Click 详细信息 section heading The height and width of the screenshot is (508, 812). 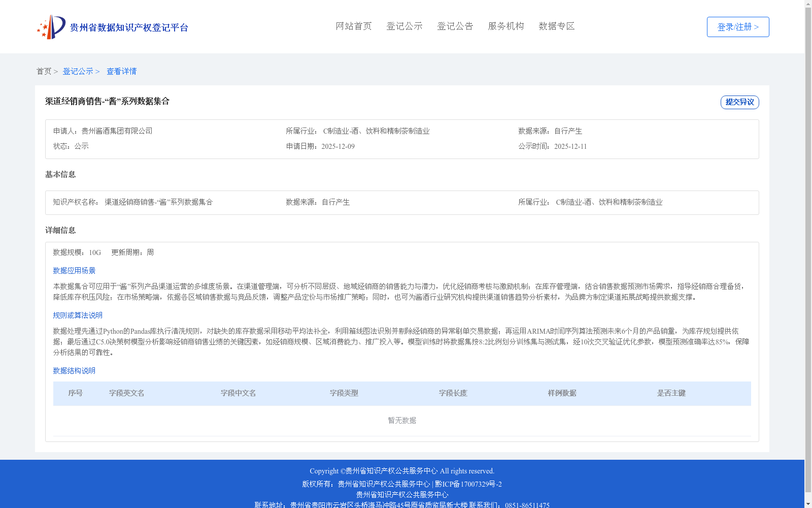point(60,230)
